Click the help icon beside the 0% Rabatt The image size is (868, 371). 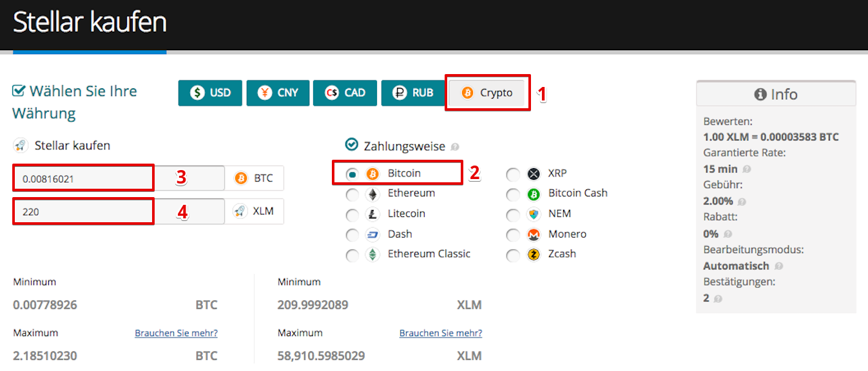[x=728, y=234]
